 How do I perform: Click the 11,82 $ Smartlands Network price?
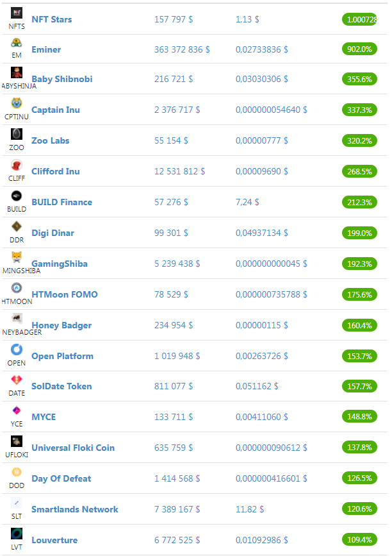pyautogui.click(x=250, y=510)
